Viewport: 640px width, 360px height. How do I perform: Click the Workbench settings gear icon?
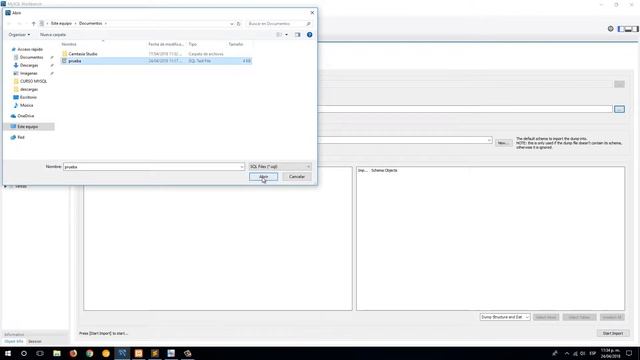611,29
